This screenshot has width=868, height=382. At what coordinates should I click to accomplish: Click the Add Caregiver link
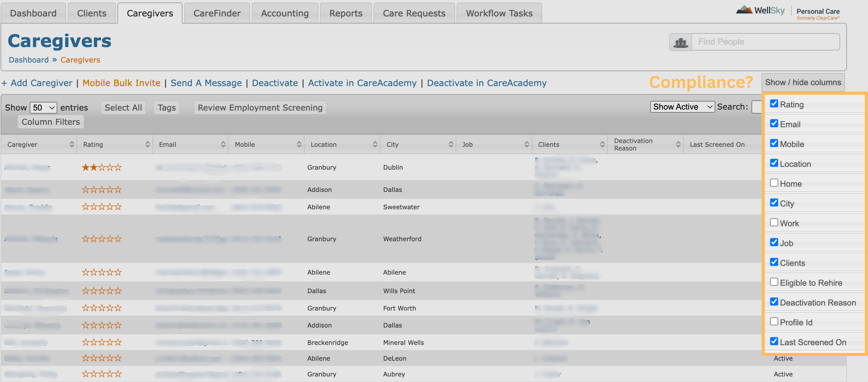37,83
